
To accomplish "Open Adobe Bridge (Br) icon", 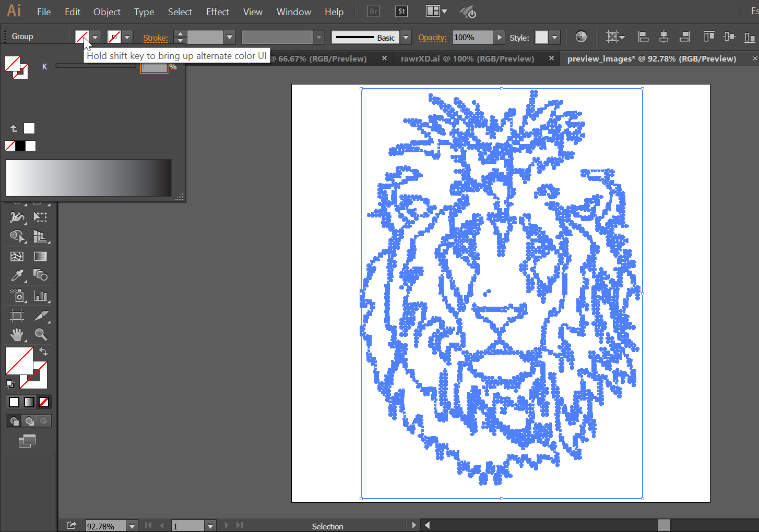I will tap(373, 11).
